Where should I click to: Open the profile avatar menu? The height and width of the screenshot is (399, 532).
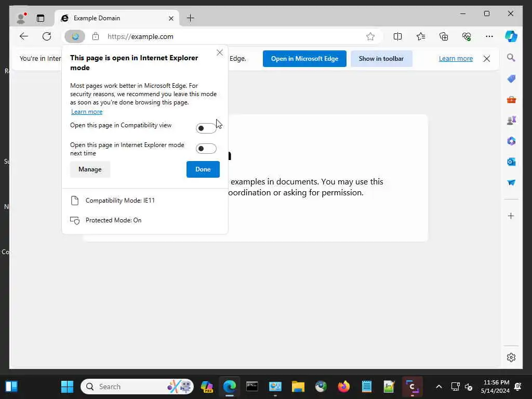[x=21, y=18]
